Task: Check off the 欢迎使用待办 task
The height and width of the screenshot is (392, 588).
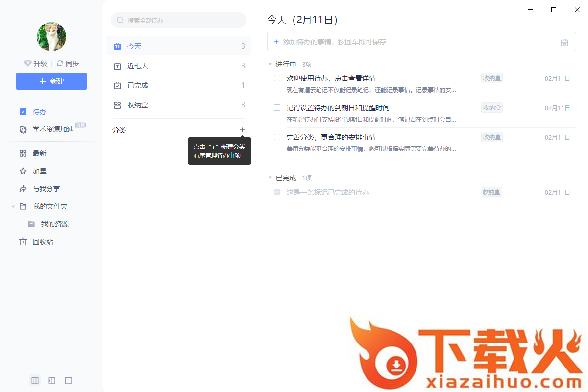Action: tap(277, 78)
